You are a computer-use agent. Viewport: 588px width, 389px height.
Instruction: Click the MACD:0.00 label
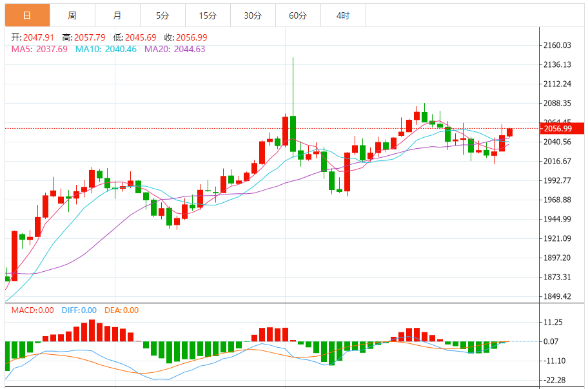coord(33,310)
